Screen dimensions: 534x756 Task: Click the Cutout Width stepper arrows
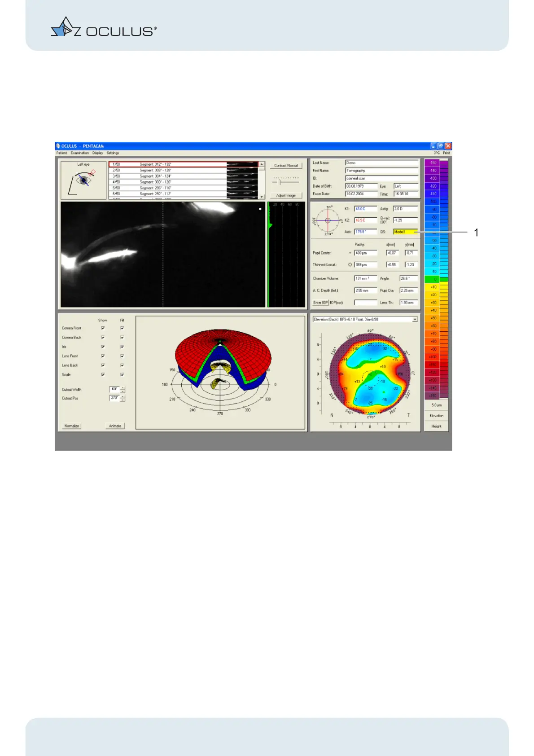click(123, 390)
